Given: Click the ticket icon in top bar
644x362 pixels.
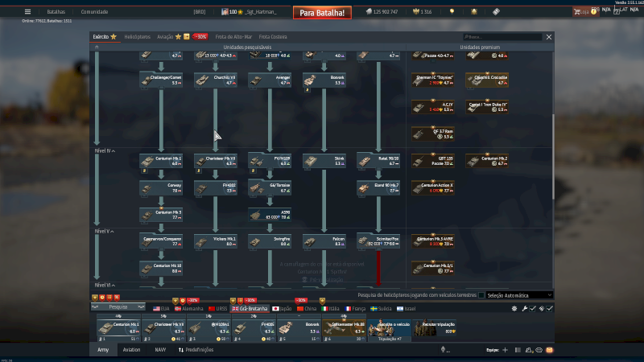Looking at the screenshot, I should [496, 11].
